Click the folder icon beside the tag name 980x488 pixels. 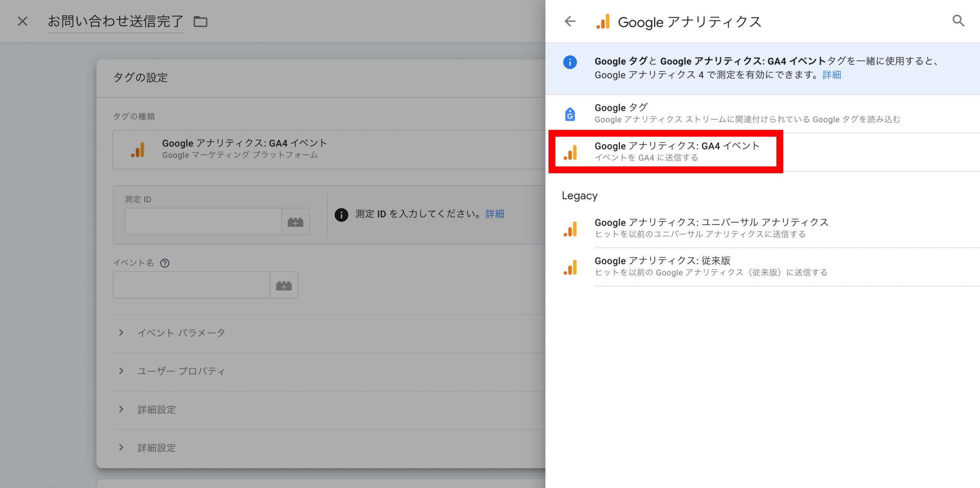pos(200,22)
